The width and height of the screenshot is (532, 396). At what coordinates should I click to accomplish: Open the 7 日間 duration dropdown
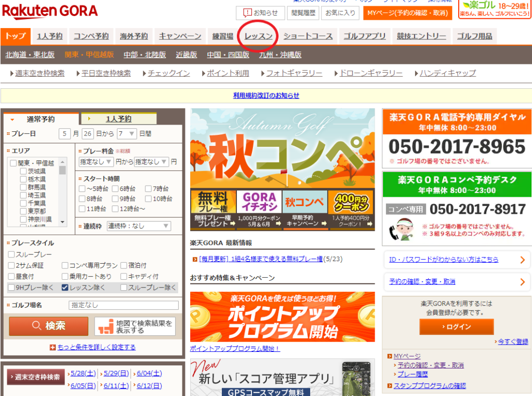(x=127, y=134)
